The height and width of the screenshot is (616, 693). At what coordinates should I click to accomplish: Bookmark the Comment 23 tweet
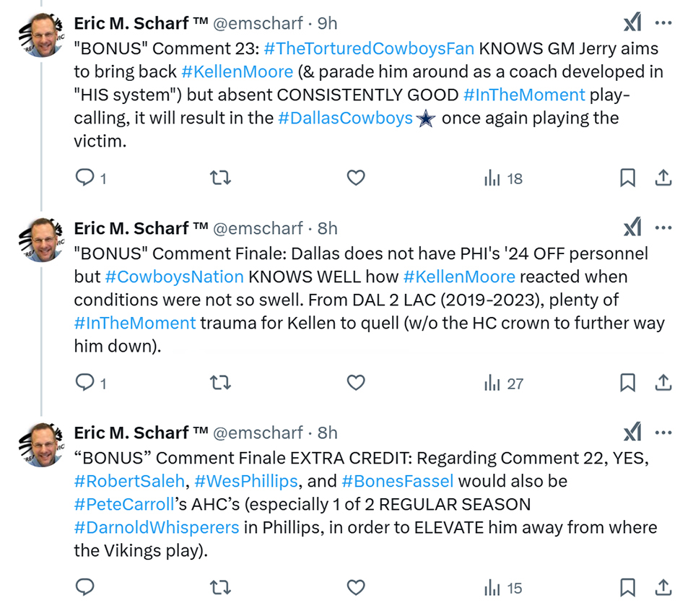pyautogui.click(x=627, y=178)
